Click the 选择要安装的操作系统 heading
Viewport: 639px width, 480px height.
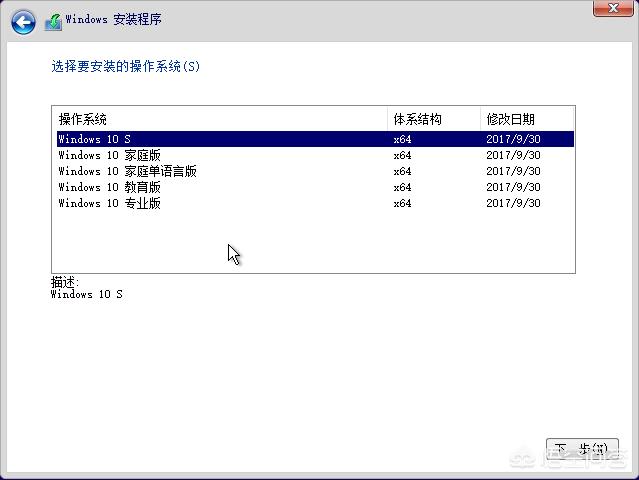pos(126,66)
